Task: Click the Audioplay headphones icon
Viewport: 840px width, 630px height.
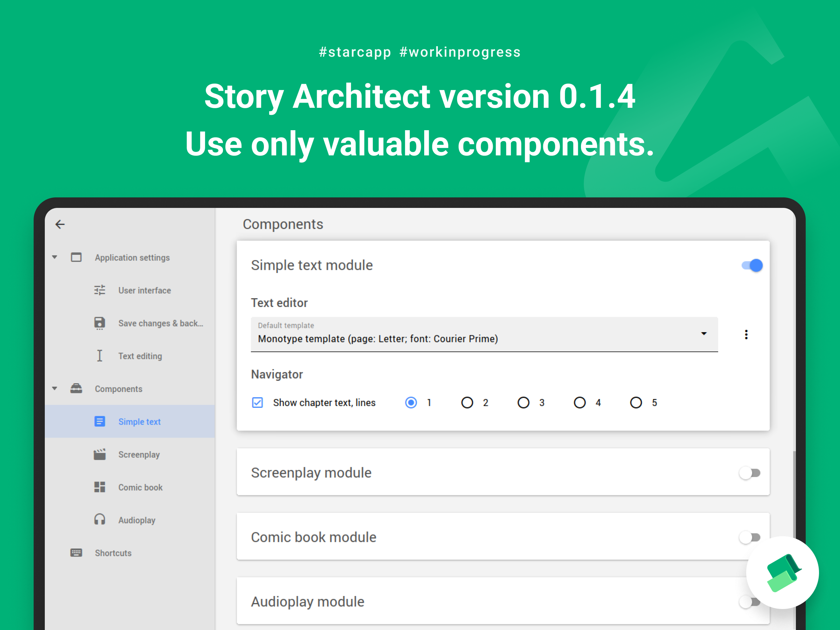Action: [99, 519]
